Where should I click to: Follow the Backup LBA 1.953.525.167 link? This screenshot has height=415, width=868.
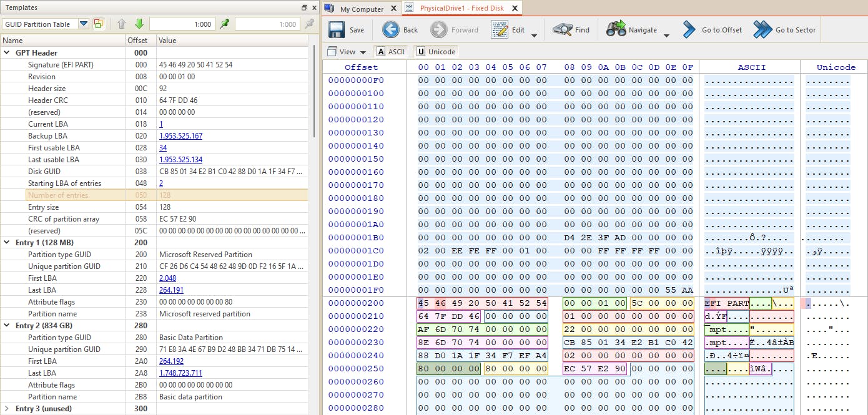[x=180, y=136]
